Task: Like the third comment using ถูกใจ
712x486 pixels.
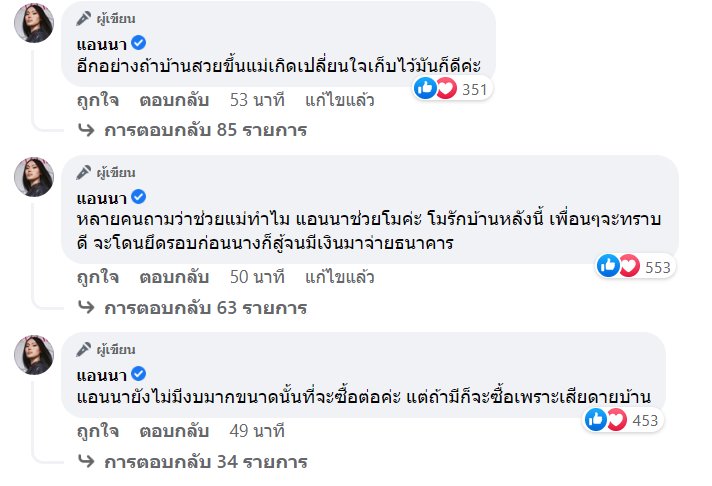Action: (x=97, y=431)
